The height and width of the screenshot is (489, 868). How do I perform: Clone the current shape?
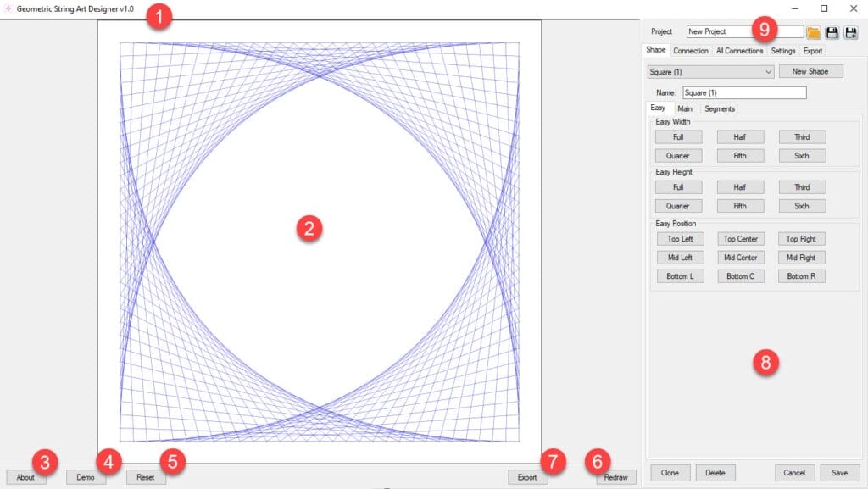(670, 473)
